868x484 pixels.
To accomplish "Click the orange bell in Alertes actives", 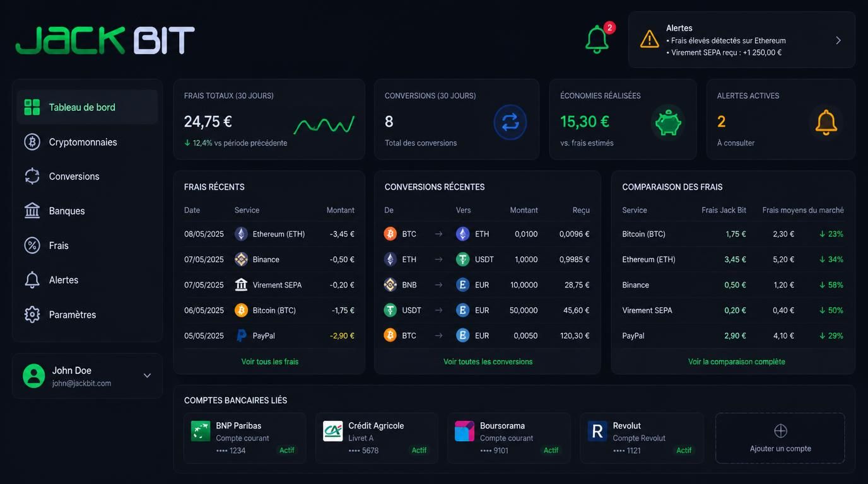I will tap(826, 122).
